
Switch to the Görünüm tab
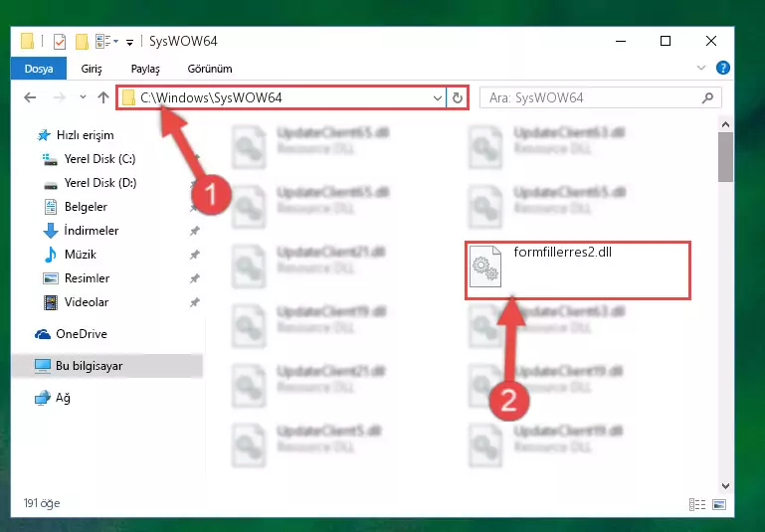point(210,69)
